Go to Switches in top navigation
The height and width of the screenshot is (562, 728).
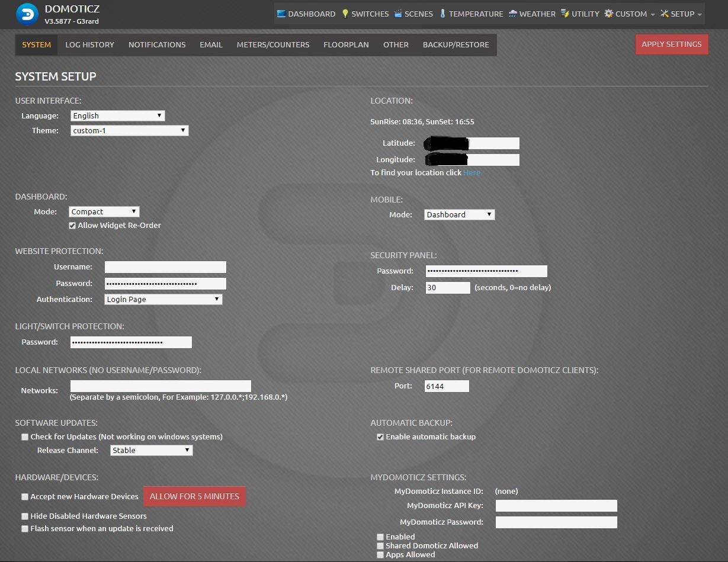[x=365, y=14]
